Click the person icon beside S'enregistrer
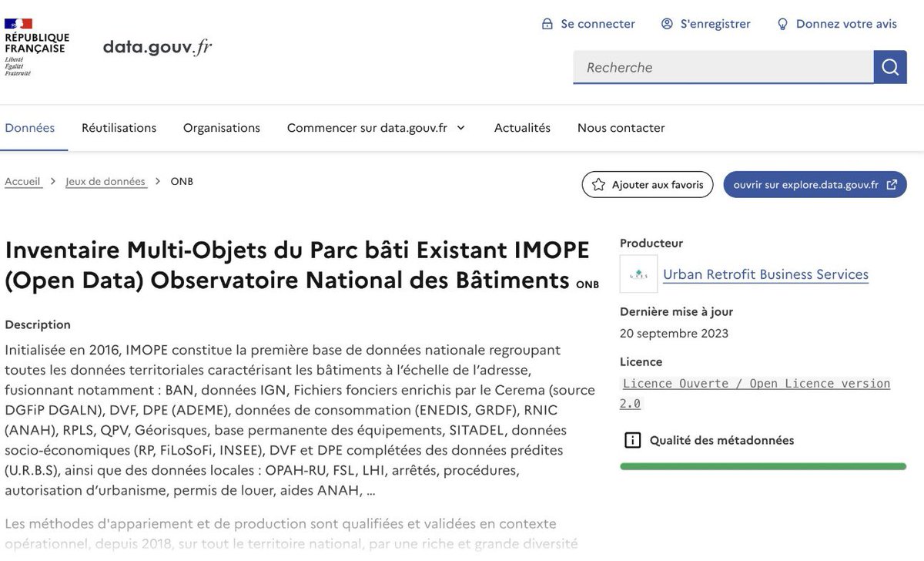 pyautogui.click(x=665, y=23)
